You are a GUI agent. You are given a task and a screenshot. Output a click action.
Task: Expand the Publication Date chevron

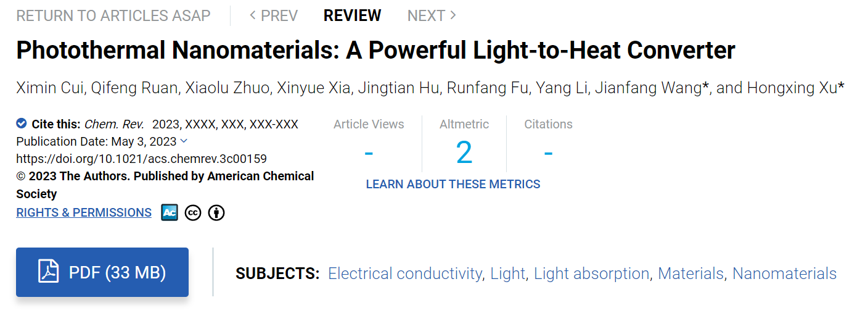[184, 141]
